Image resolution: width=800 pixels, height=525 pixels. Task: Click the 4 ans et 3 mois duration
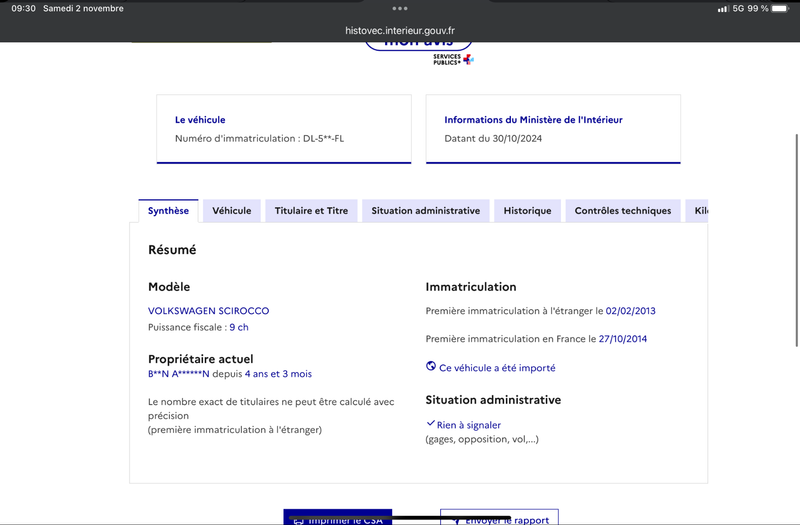tap(278, 374)
